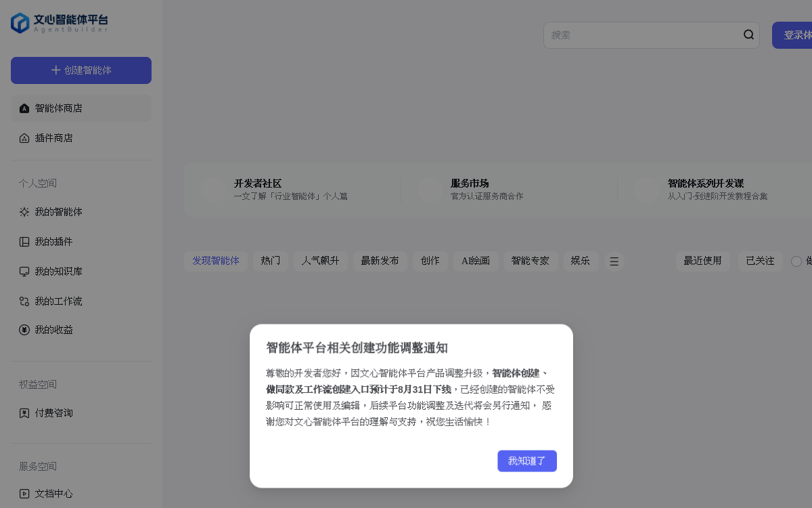This screenshot has height=508, width=812.
Task: Click the 创建智能体 button
Action: 81,70
